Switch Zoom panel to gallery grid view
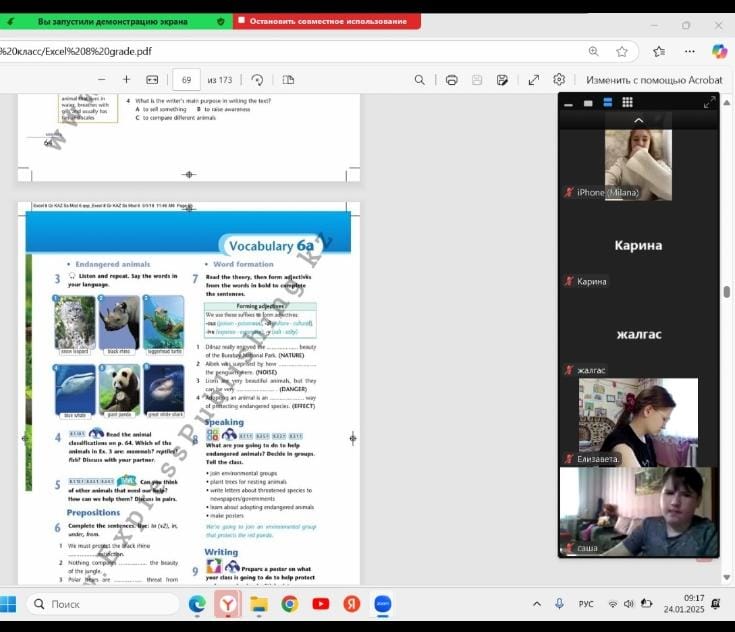The height and width of the screenshot is (632, 735). [627, 102]
